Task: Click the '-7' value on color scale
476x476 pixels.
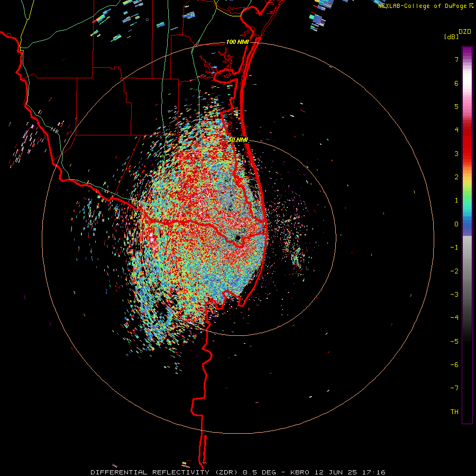Action: pos(454,388)
